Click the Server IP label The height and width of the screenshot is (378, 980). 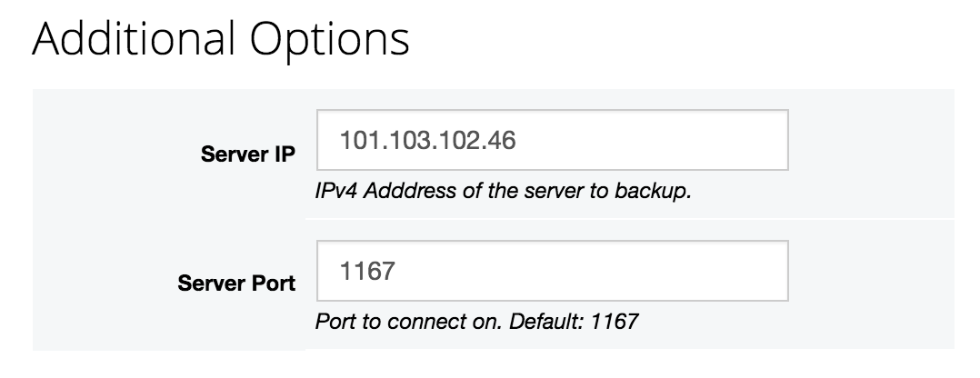[x=247, y=154]
